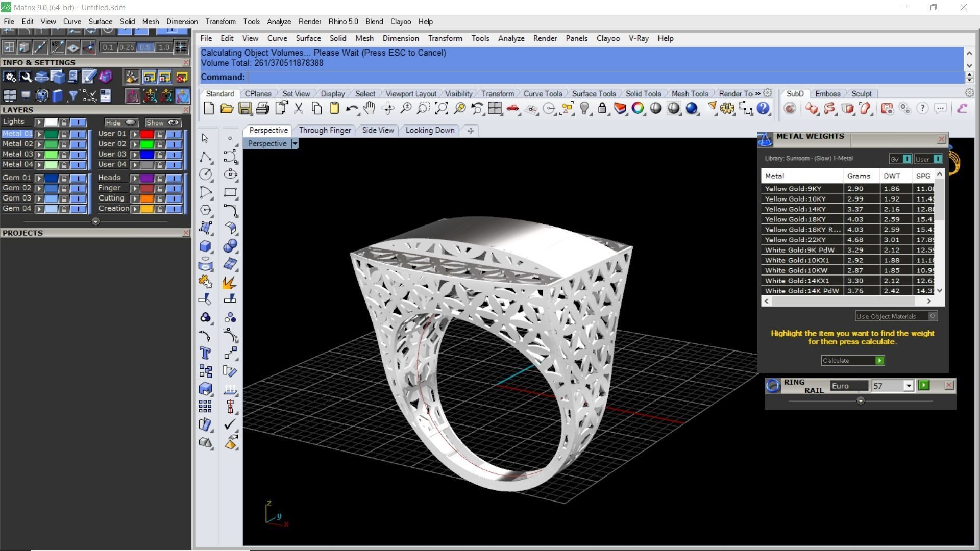Click the blue help question mark icon
The width and height of the screenshot is (980, 551).
pos(763,108)
